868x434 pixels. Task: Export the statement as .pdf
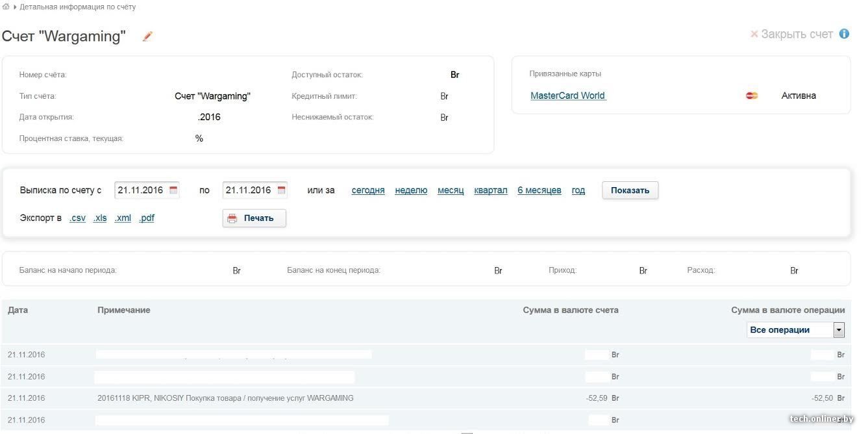[147, 218]
